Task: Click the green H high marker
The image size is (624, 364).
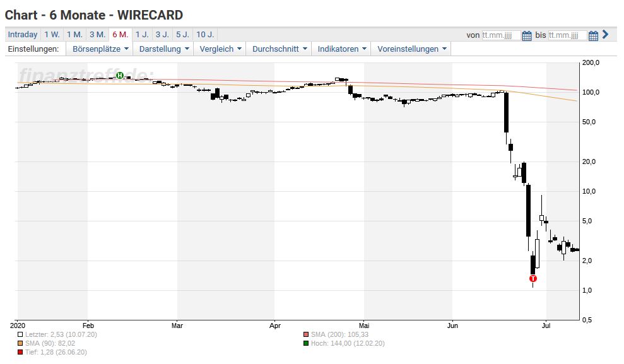Action: 120,75
